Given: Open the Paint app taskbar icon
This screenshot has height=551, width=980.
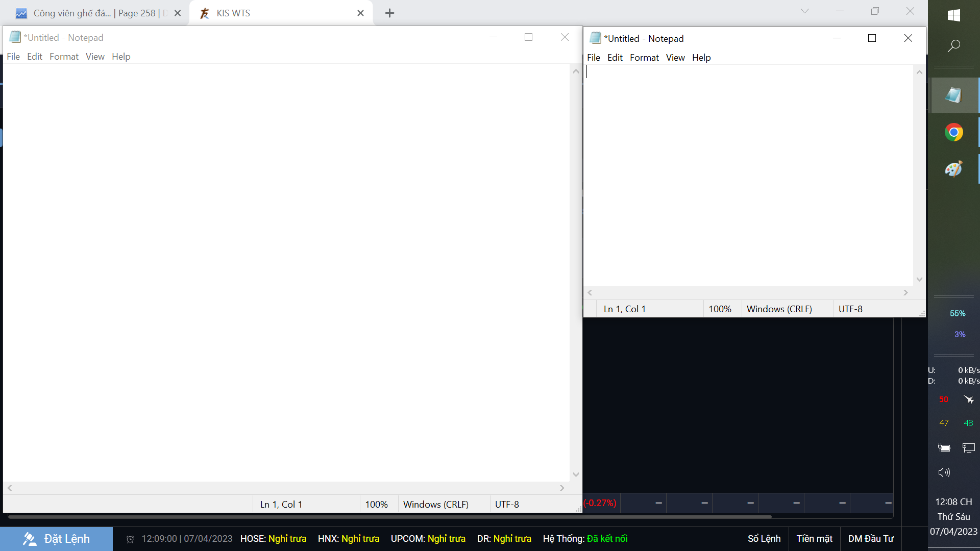Looking at the screenshot, I should 953,169.
